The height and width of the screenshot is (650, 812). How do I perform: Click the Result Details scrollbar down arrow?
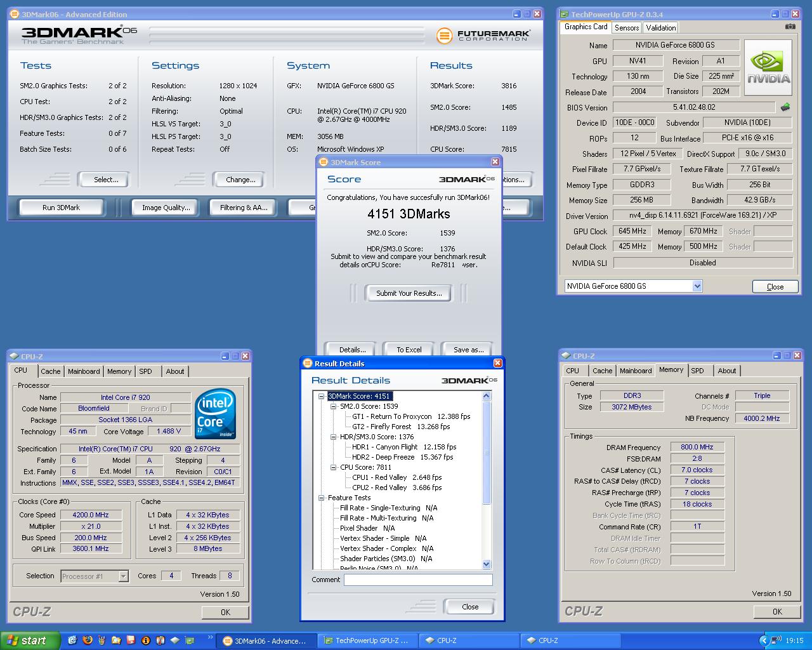click(487, 564)
